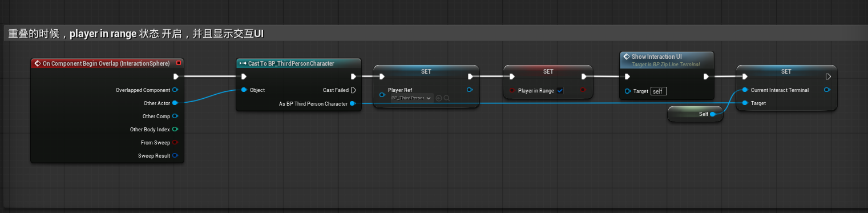Image resolution: width=868 pixels, height=213 pixels.
Task: Click the exec output pin of Show Interaction UI
Action: pos(706,77)
